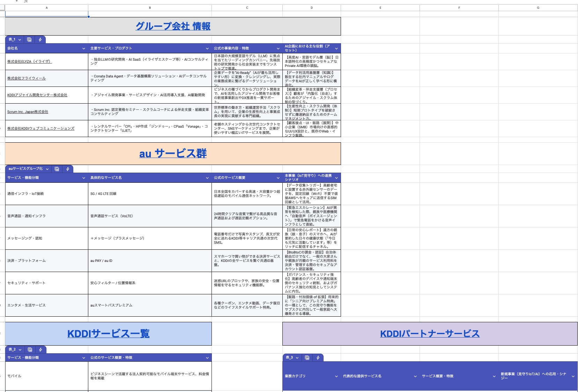578x392 pixels.
Task: Select column G header
Action: tap(538, 8)
